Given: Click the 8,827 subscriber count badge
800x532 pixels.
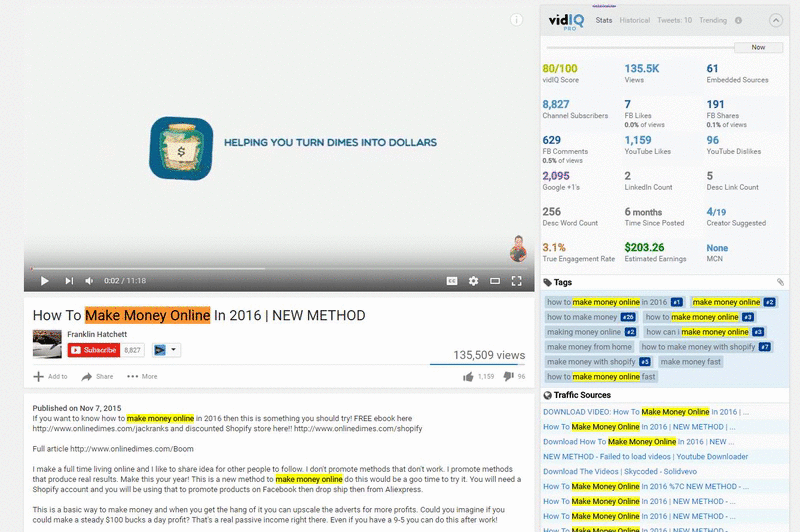Looking at the screenshot, I should pyautogui.click(x=132, y=350).
